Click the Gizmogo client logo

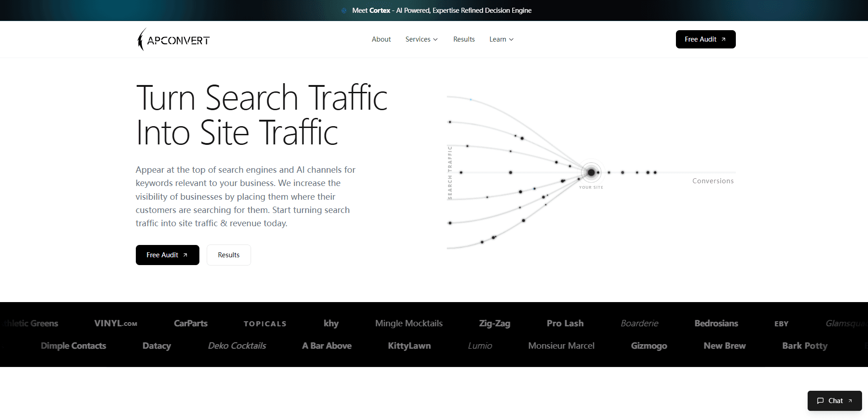(649, 346)
